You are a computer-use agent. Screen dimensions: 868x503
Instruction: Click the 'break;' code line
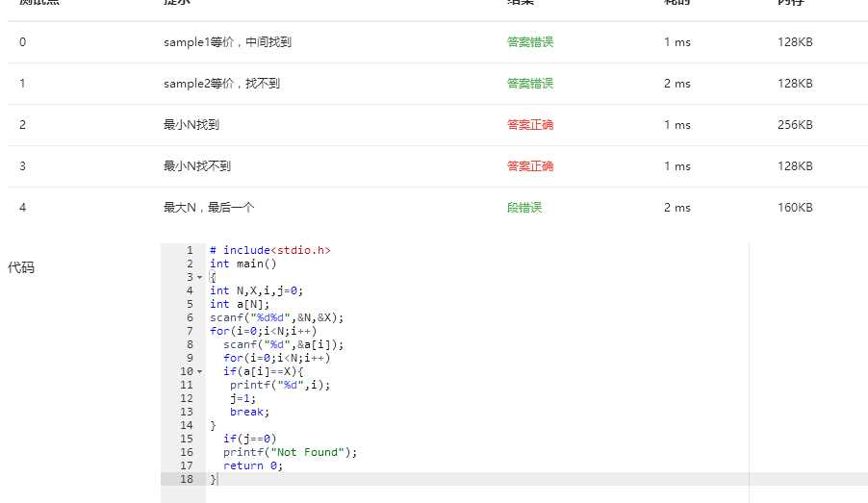pos(249,412)
